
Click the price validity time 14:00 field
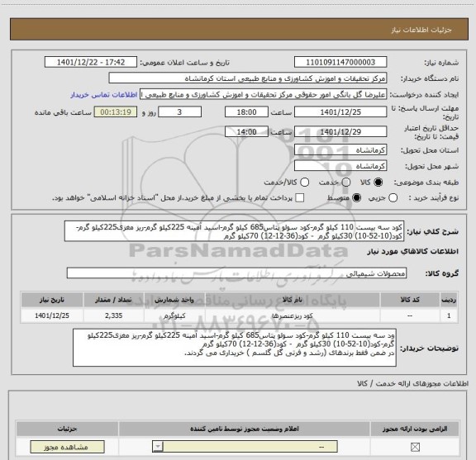tap(246, 131)
